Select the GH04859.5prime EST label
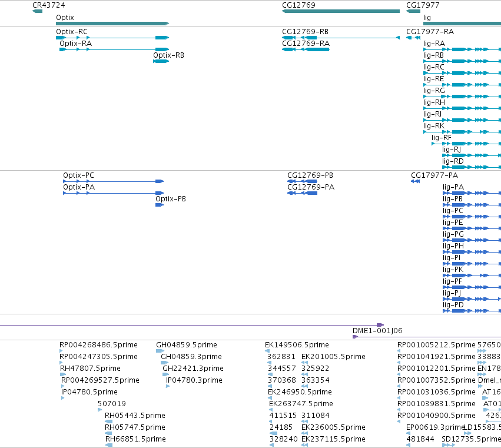 (187, 345)
